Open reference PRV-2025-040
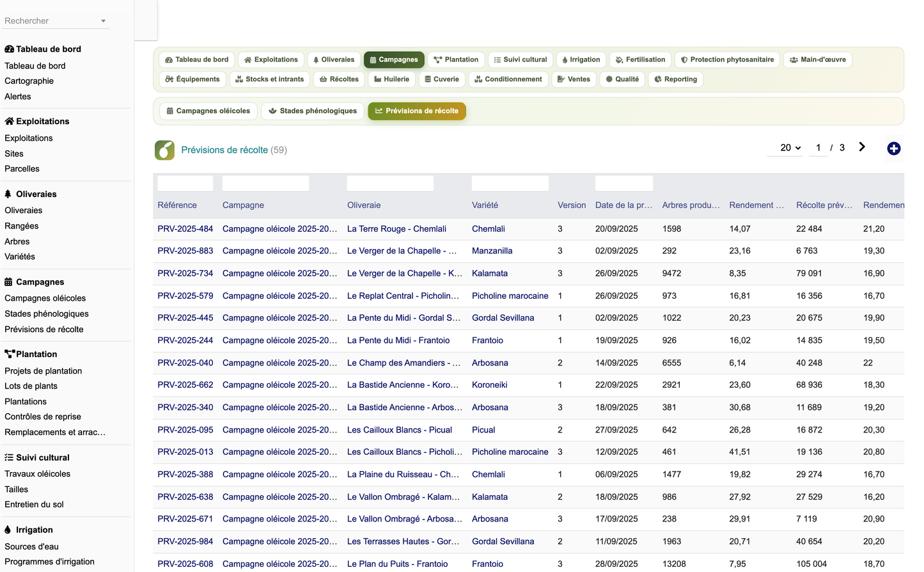Viewport: 924px width, 572px height. click(x=185, y=363)
